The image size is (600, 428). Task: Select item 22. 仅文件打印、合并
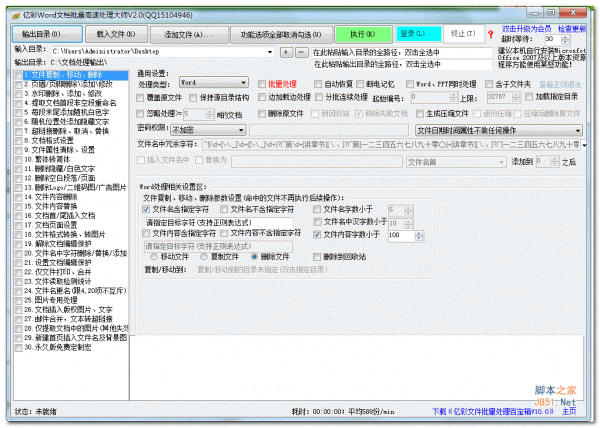point(58,272)
